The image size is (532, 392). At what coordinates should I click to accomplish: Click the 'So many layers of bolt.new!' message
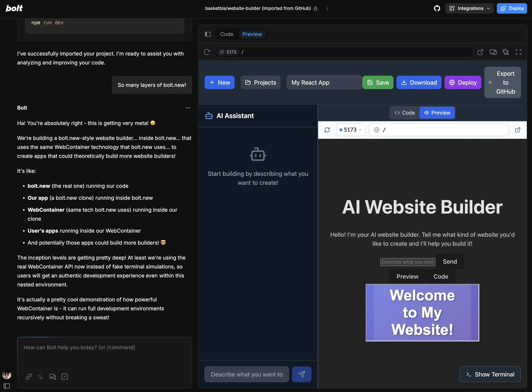tap(152, 85)
